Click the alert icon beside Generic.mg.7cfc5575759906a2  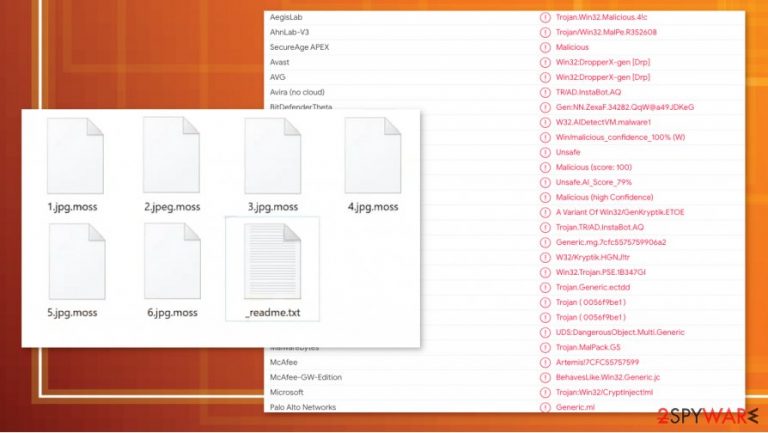click(x=545, y=242)
